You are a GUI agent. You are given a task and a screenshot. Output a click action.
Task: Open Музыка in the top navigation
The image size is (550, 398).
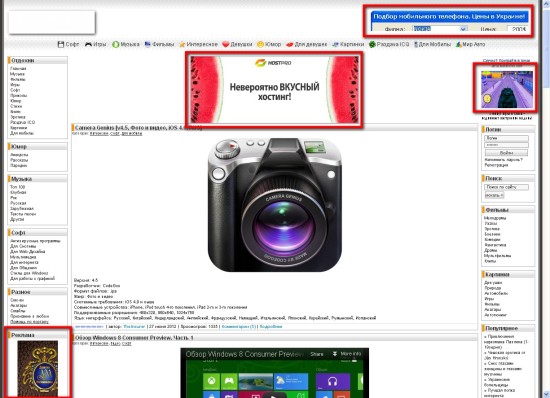130,45
